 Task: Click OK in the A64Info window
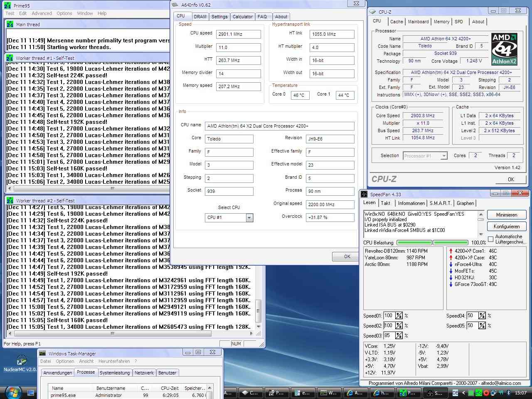coord(347,256)
